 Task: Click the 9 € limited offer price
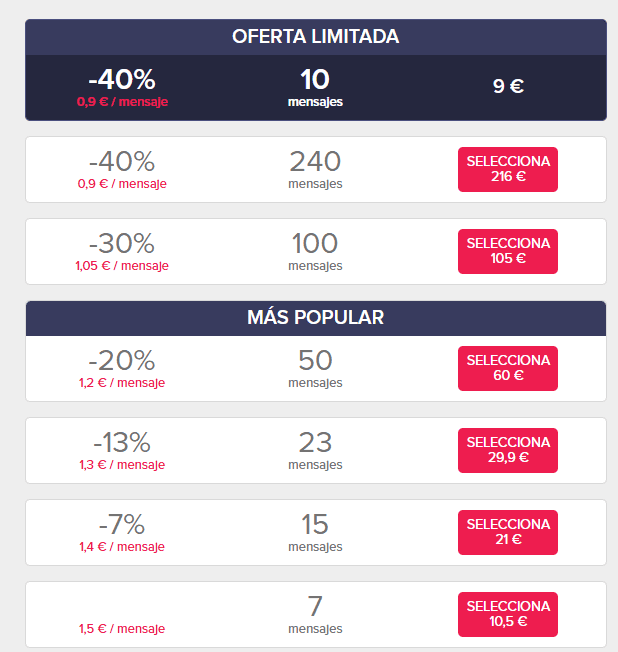pos(508,86)
